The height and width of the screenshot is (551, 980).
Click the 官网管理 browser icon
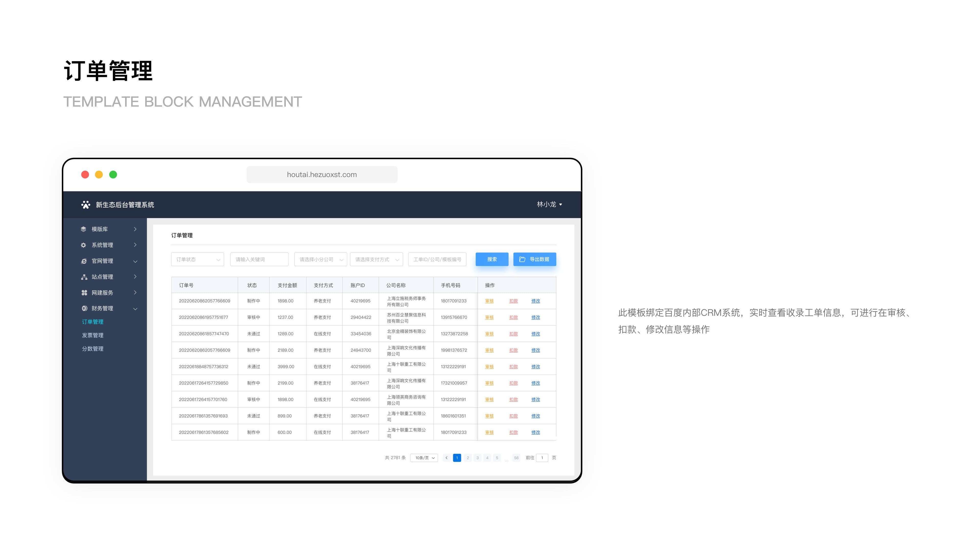[x=84, y=261]
